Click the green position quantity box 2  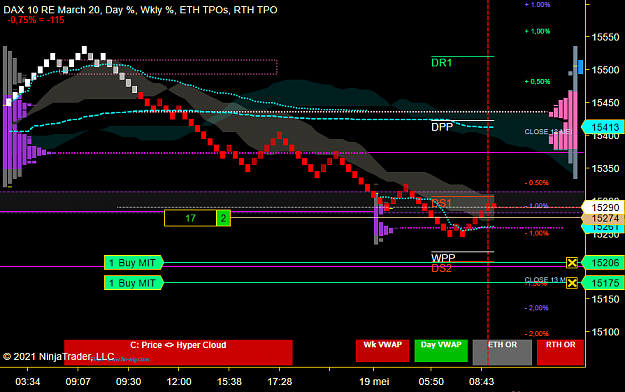tap(224, 218)
